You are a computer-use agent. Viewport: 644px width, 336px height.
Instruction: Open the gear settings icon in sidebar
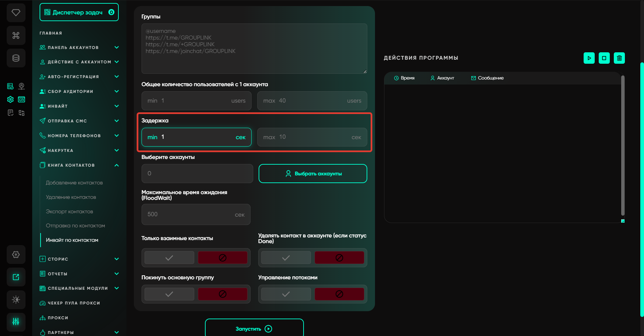(16, 255)
